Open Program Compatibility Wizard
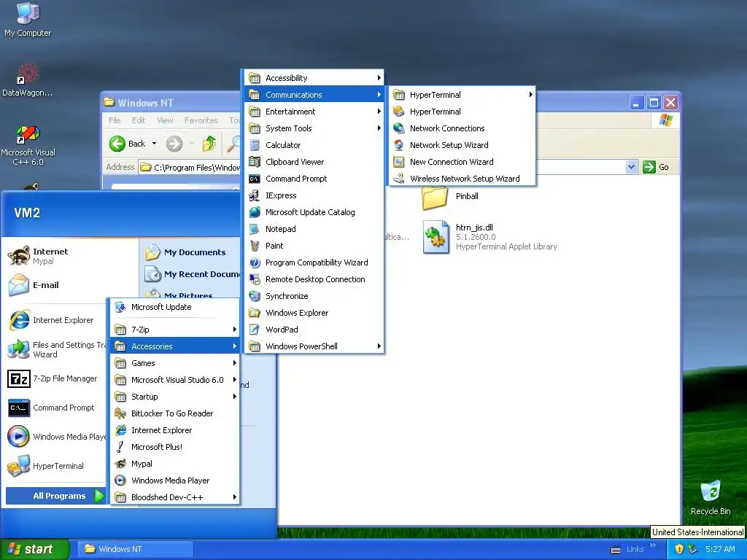The width and height of the screenshot is (747, 560). [314, 262]
